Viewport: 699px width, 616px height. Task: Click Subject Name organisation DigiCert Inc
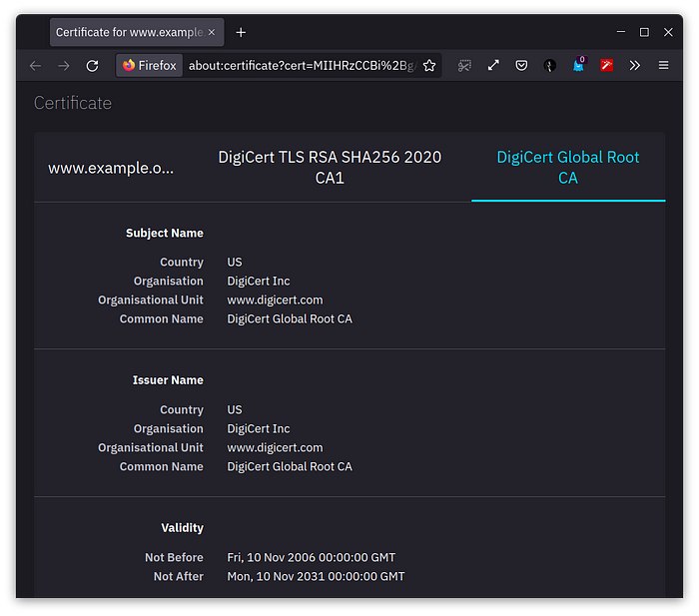(259, 281)
